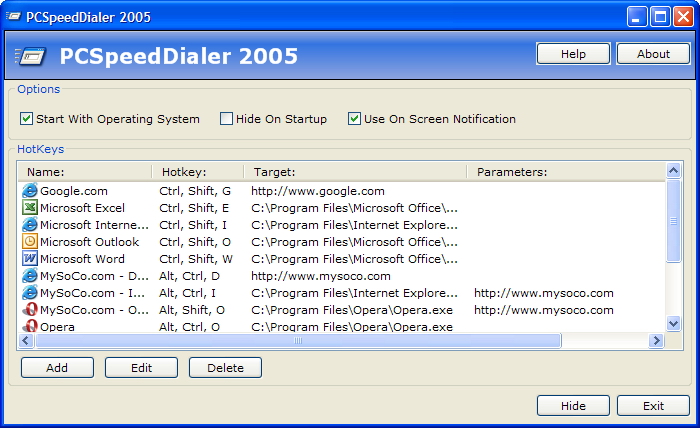
Task: Select the Microsoft Excel name entry
Action: click(83, 208)
